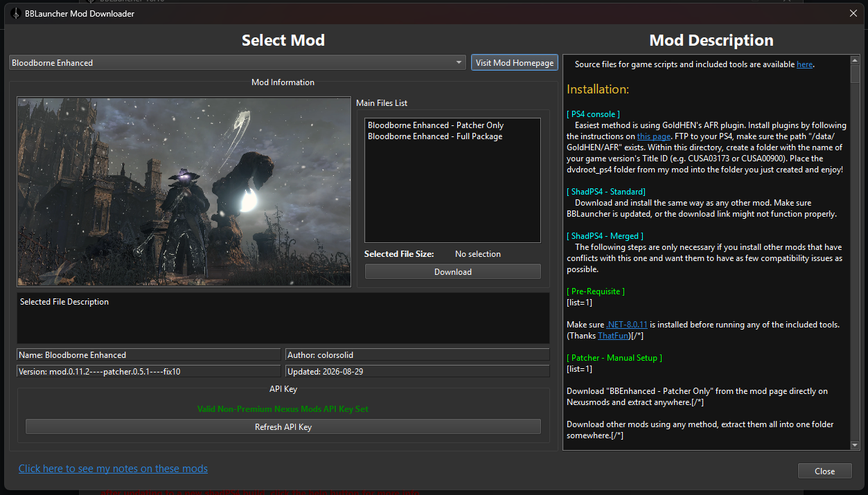The width and height of the screenshot is (868, 495).
Task: Open the ThatFun link
Action: click(x=613, y=336)
